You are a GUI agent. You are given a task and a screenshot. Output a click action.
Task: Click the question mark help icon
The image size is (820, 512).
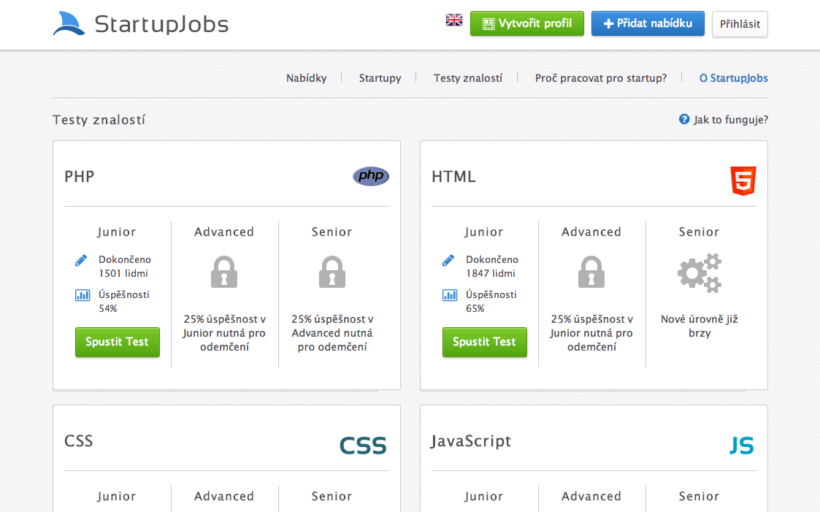coord(684,119)
